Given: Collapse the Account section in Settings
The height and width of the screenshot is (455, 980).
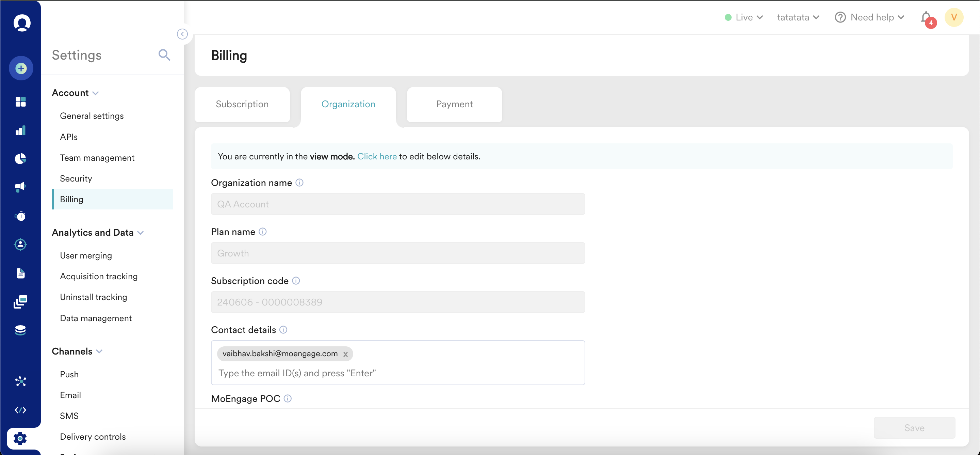Looking at the screenshot, I should coord(96,93).
